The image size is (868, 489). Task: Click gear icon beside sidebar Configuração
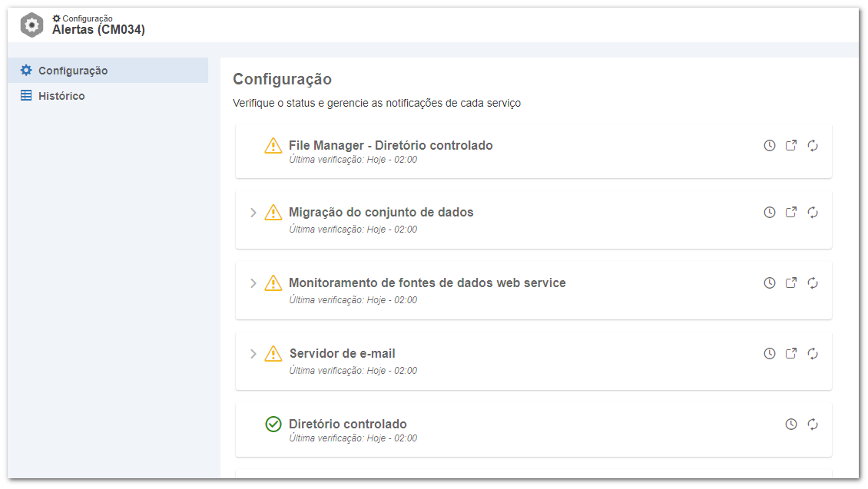pos(26,71)
